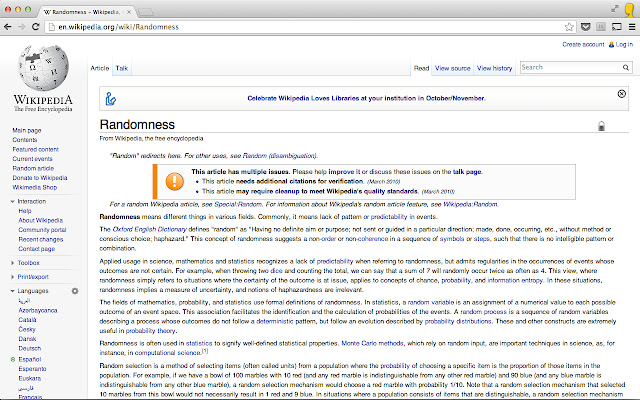The height and width of the screenshot is (400, 640).
Task: Dismiss the Wikipedia Loves Libraries banner
Action: [x=622, y=94]
